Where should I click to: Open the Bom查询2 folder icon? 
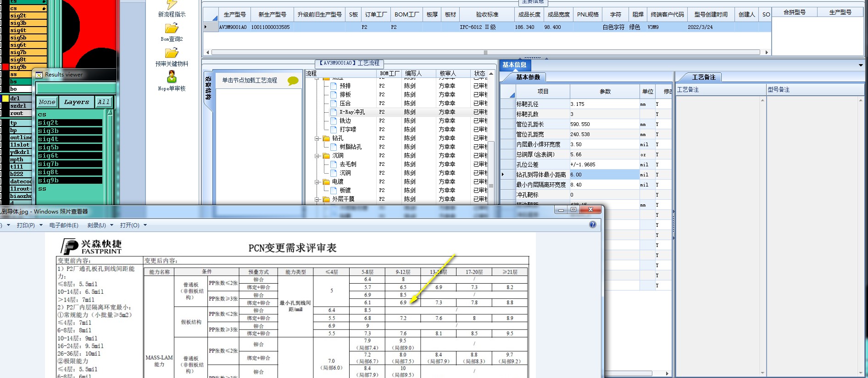point(172,28)
